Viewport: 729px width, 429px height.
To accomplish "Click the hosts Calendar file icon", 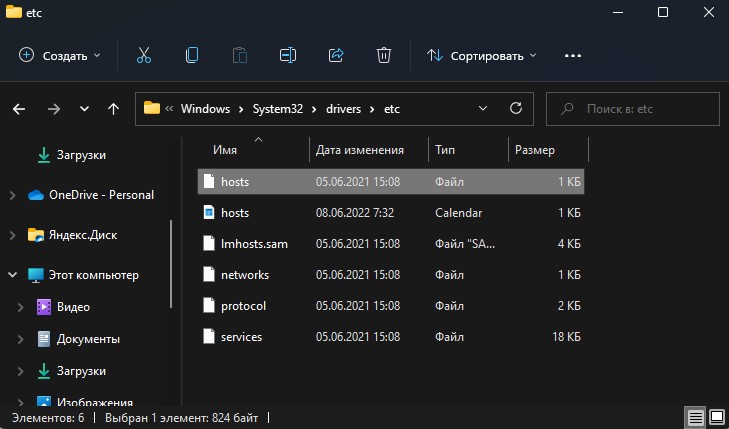I will click(x=209, y=212).
